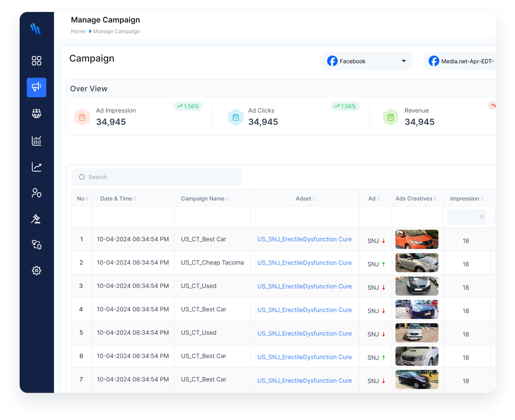Open the blue car creative thumbnail in row 4
The image size is (515, 420).
(x=417, y=309)
